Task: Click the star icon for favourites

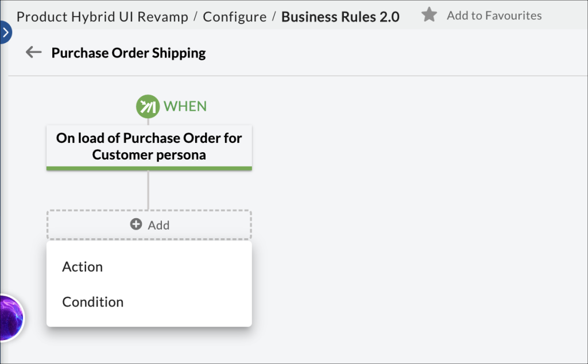Action: 429,16
